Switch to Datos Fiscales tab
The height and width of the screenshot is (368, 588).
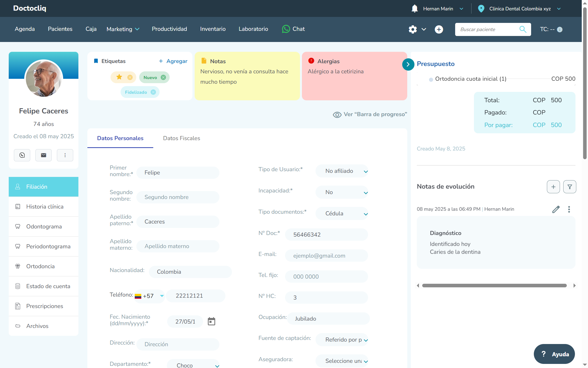coord(182,138)
